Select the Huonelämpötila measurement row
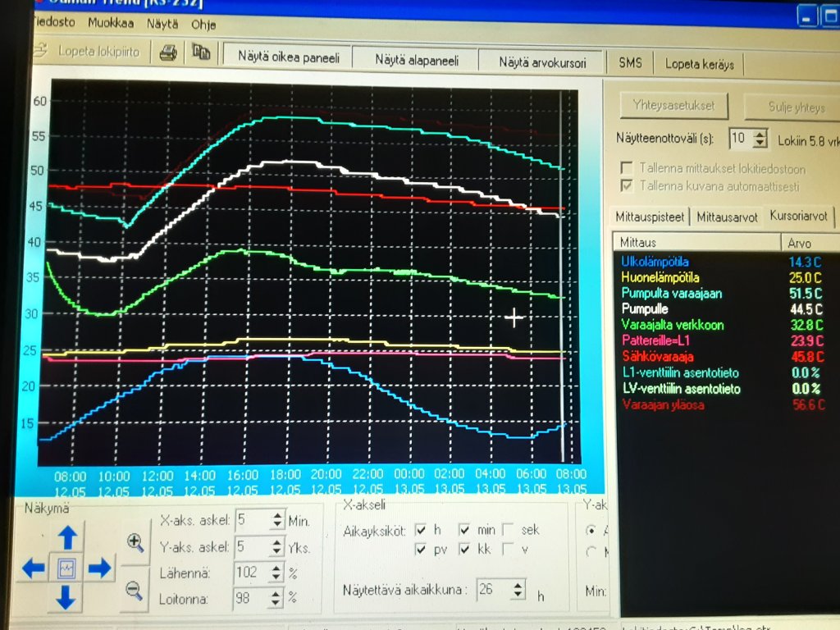 pyautogui.click(x=724, y=277)
